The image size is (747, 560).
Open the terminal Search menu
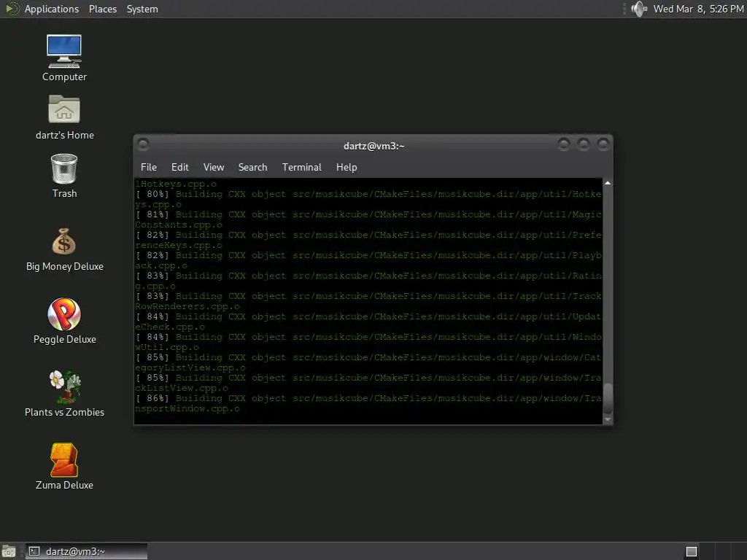pos(252,167)
